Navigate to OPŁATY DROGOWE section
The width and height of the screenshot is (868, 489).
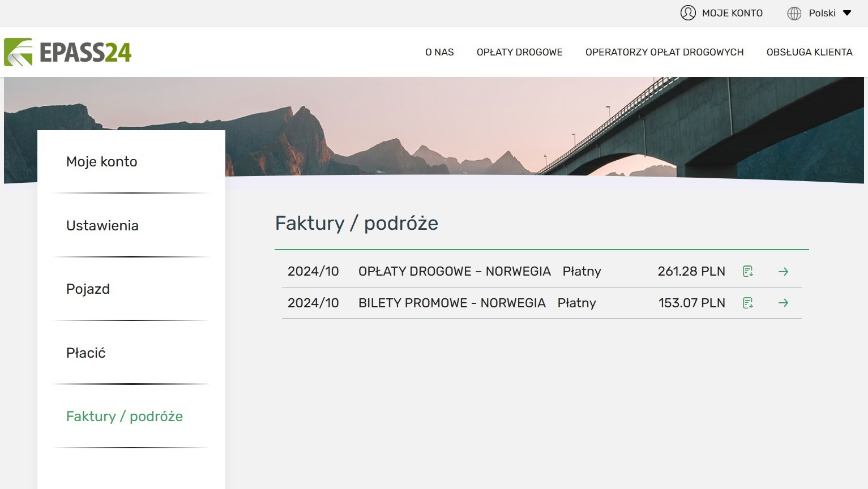[x=519, y=52]
